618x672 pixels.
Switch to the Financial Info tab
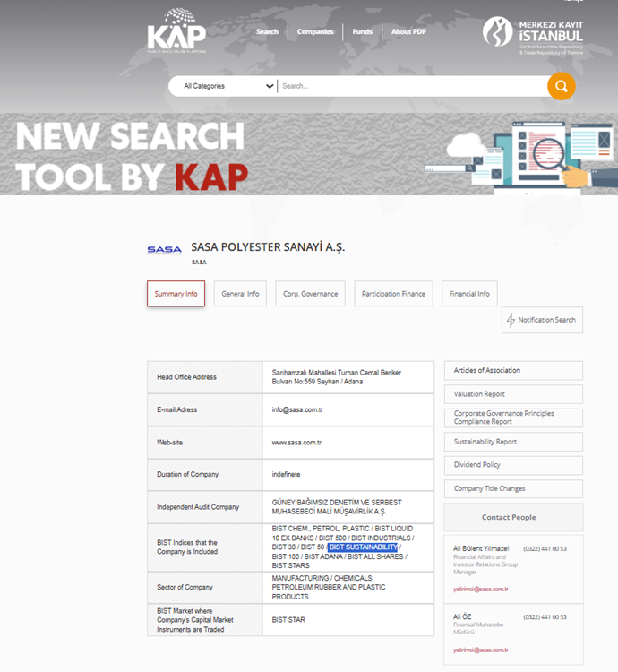[x=469, y=294]
